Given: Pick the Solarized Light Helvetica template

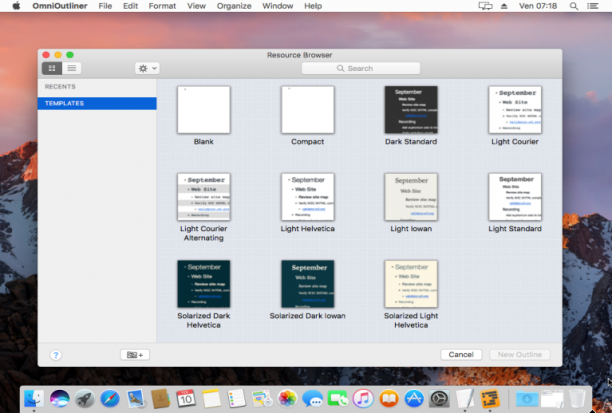Looking at the screenshot, I should coord(411,284).
